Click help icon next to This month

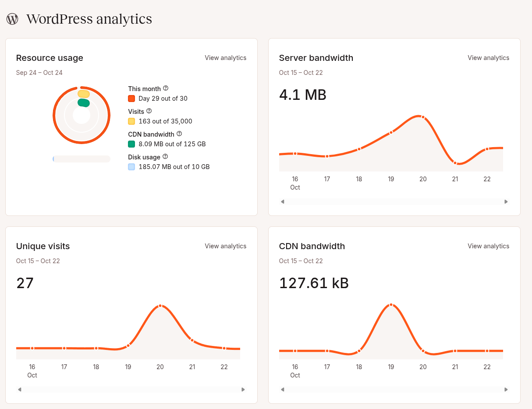coord(166,88)
